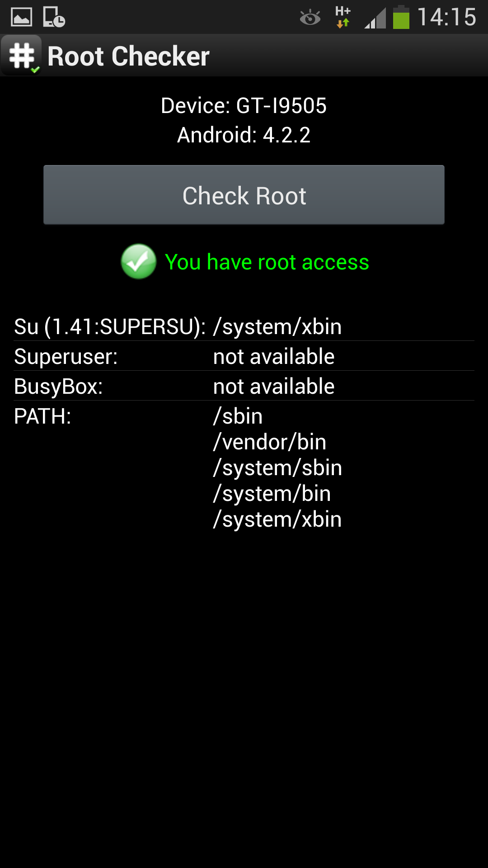
Task: Tap the PATH label
Action: tap(42, 416)
